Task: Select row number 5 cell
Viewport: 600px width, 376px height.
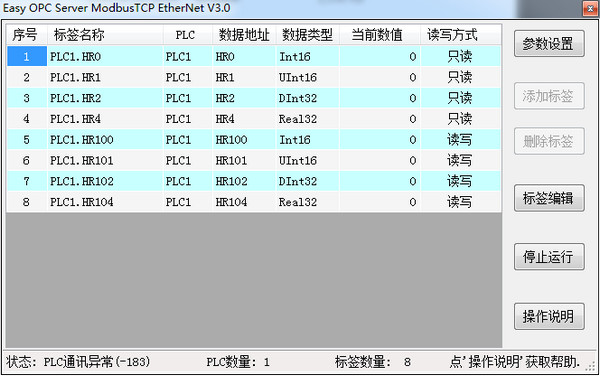Action: (26, 140)
